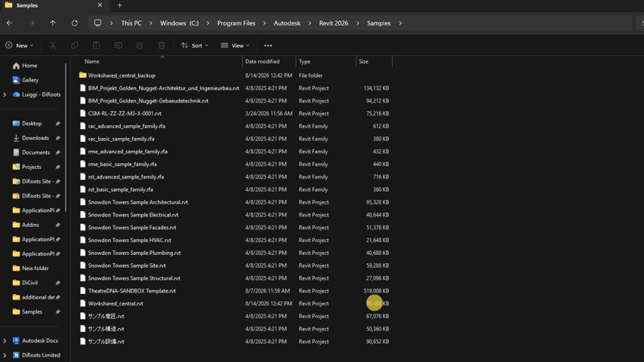Select BIM_Projekt_Golden_Nugget-Gebaeudetechnik.rvt file
This screenshot has height=362, width=644.
pyautogui.click(x=148, y=100)
